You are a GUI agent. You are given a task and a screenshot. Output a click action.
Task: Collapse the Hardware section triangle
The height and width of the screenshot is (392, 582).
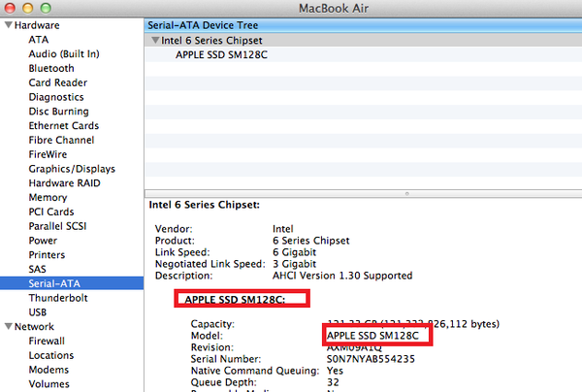9,25
